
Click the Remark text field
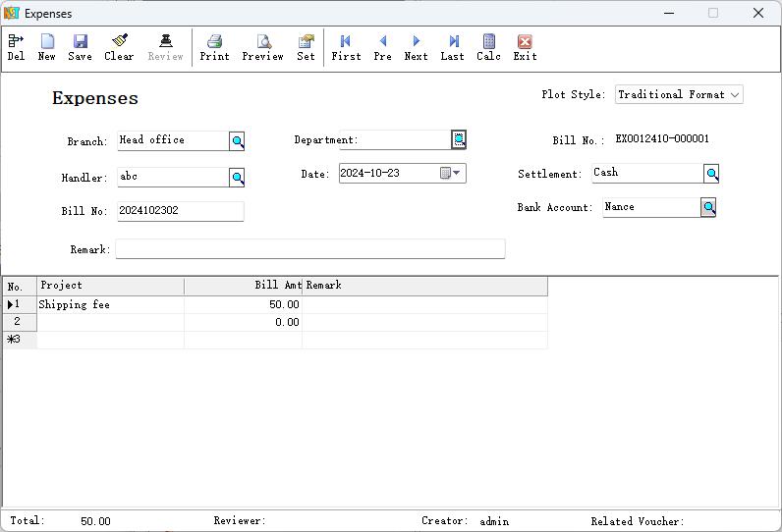[309, 249]
